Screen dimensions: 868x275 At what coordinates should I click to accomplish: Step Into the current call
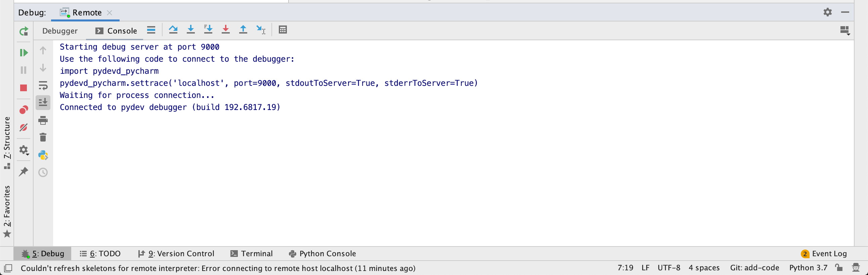(191, 30)
